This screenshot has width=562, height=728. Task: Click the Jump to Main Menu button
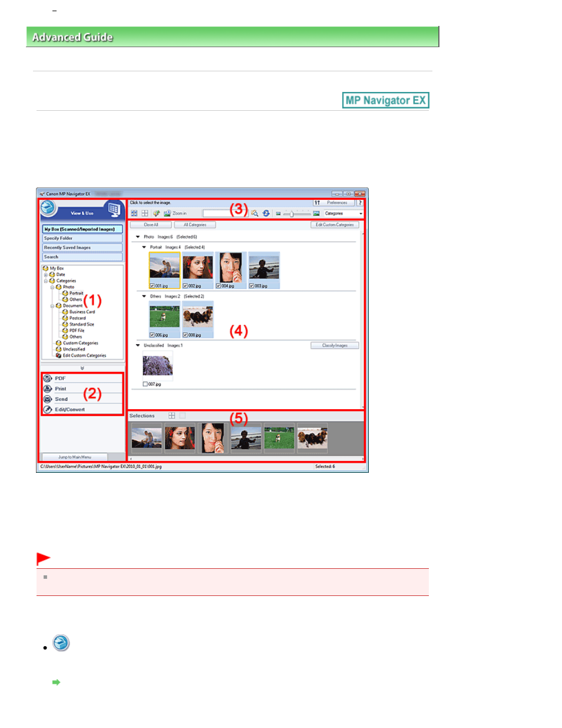click(x=75, y=457)
